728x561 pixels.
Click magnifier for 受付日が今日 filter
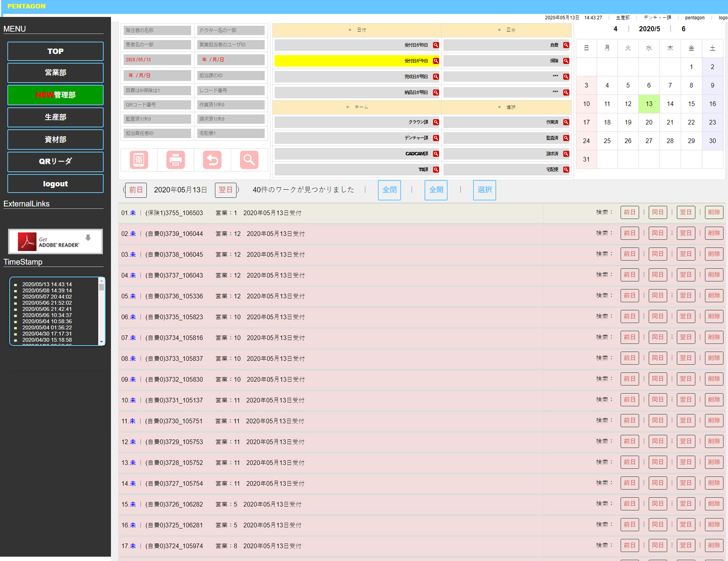[436, 61]
